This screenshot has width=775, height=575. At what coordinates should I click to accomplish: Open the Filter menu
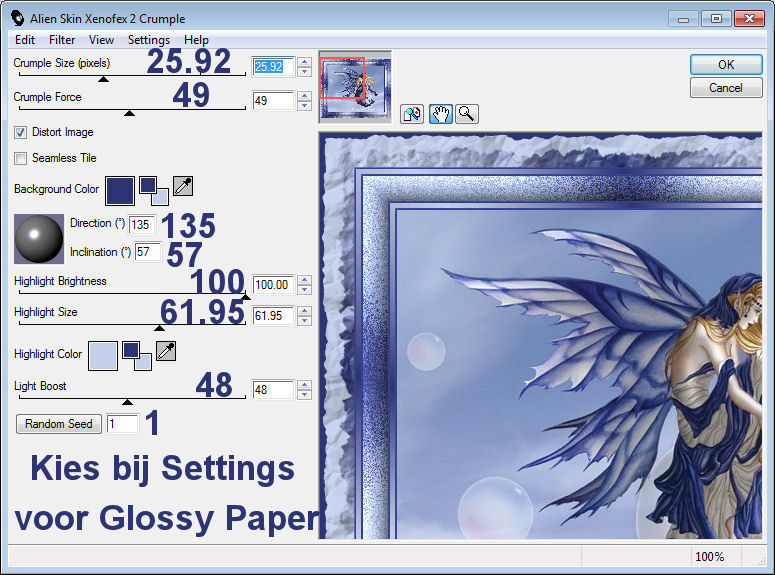(62, 40)
